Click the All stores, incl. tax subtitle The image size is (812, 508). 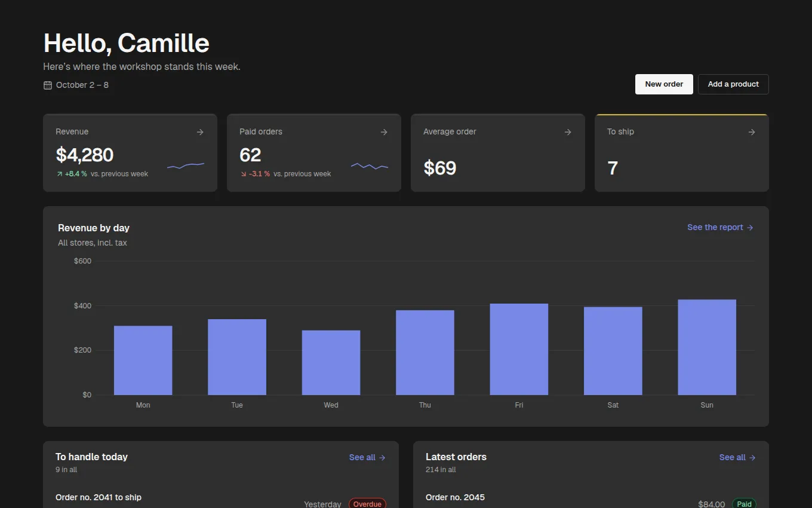[93, 243]
